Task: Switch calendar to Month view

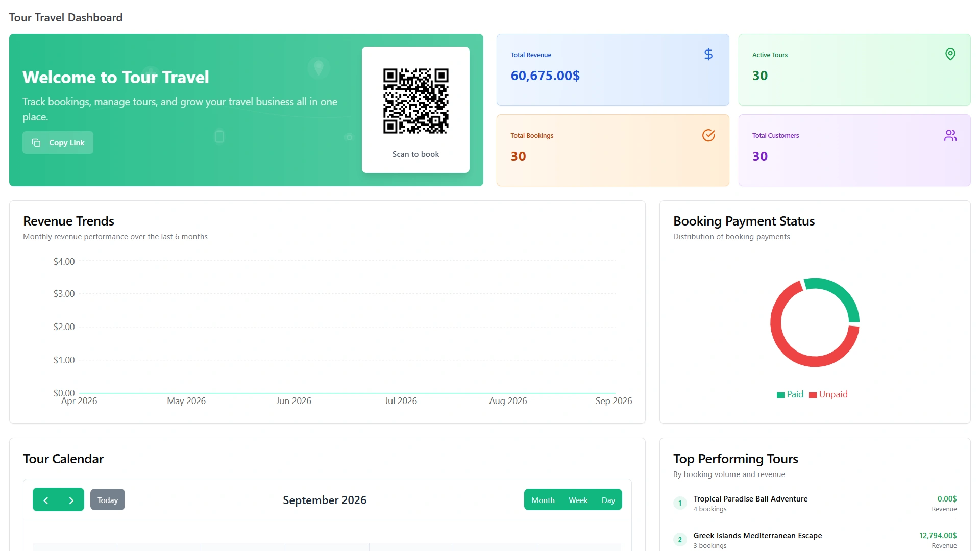Action: click(543, 500)
